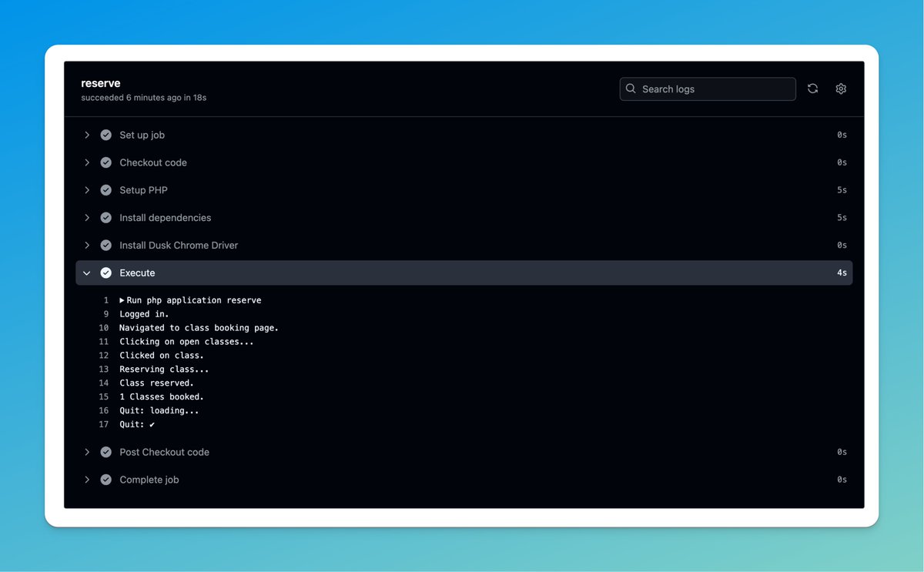Open the Checkout code step label
Viewport: 924px width, 572px height.
[x=153, y=162]
